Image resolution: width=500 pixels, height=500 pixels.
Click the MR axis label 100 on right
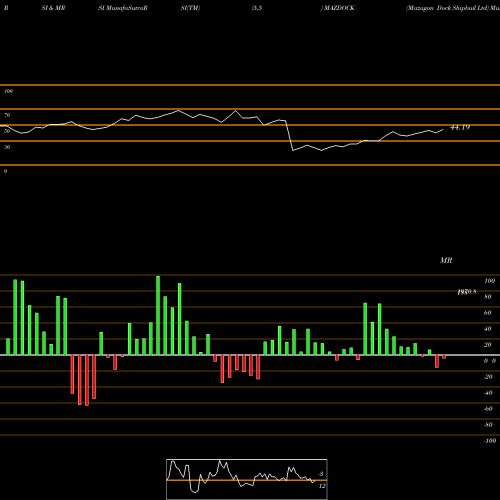click(490, 281)
